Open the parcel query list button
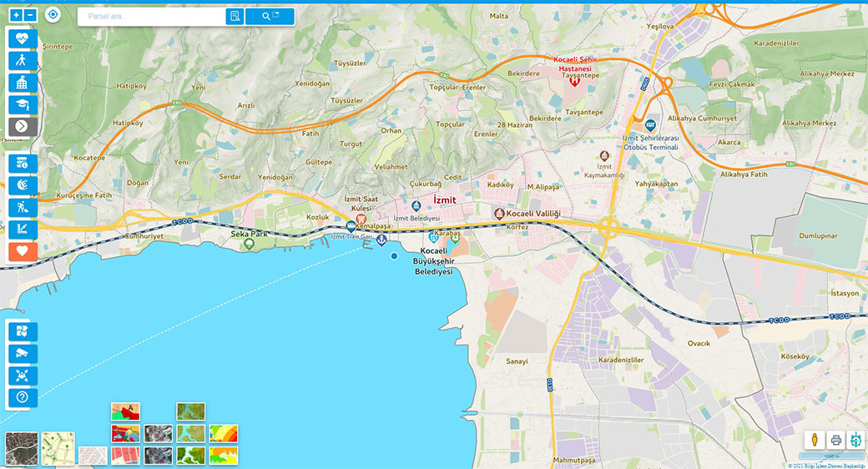 point(235,16)
